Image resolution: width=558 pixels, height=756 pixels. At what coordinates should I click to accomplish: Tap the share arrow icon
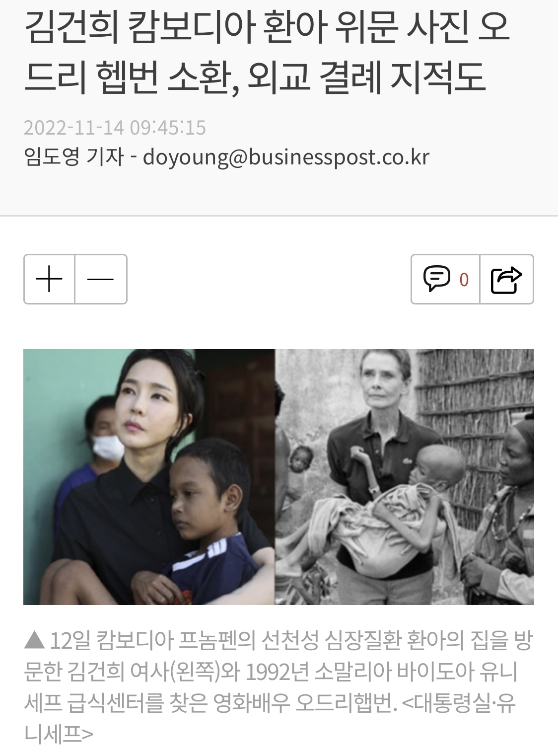pyautogui.click(x=506, y=279)
